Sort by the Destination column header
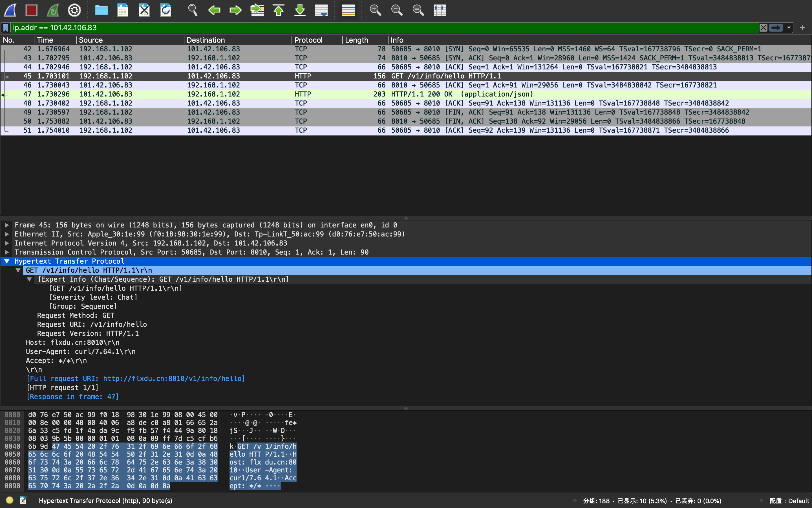812x508 pixels. tap(238, 40)
